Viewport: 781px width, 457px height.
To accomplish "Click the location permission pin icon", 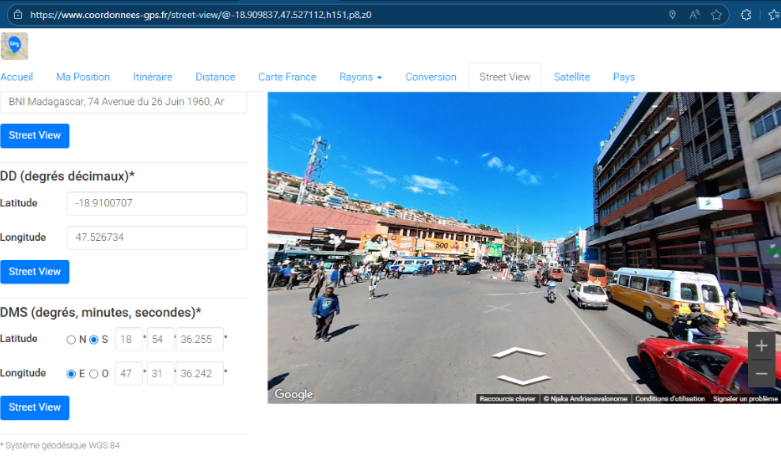I will pyautogui.click(x=672, y=15).
